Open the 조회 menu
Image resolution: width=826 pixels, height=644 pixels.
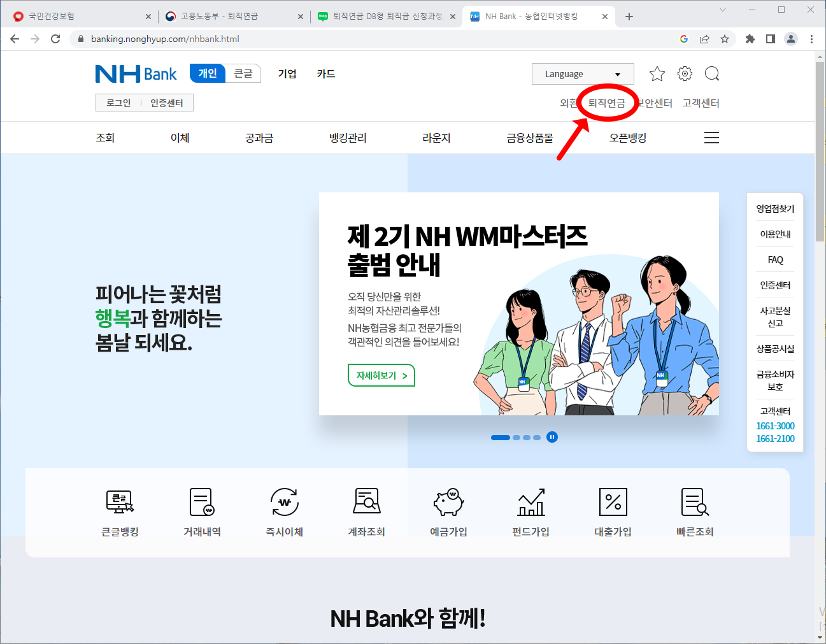(x=105, y=138)
